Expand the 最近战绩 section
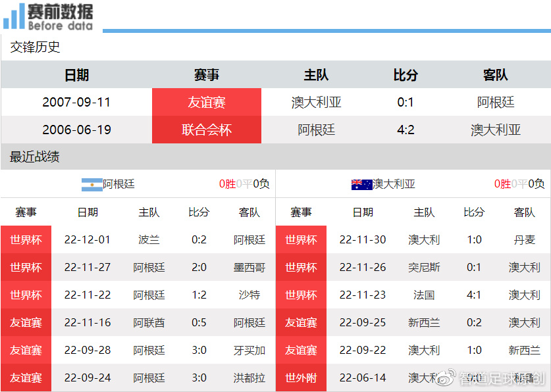Viewport: 551px width, 392px height. click(26, 157)
